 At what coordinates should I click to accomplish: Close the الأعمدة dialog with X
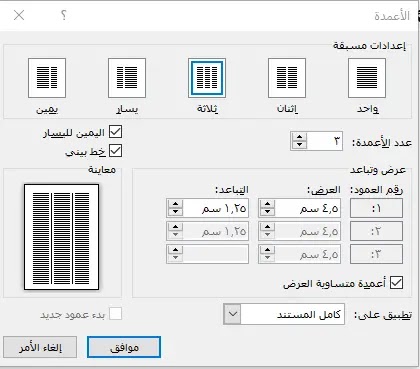click(x=19, y=15)
